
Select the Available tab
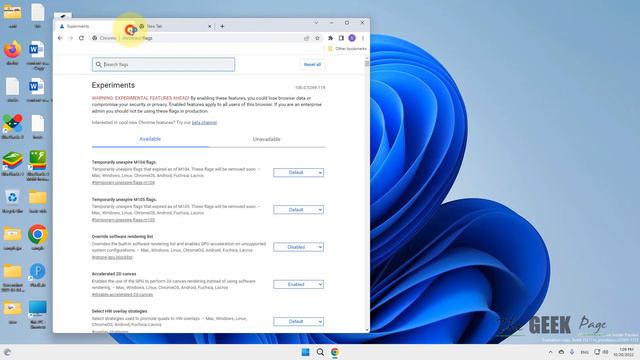[150, 139]
